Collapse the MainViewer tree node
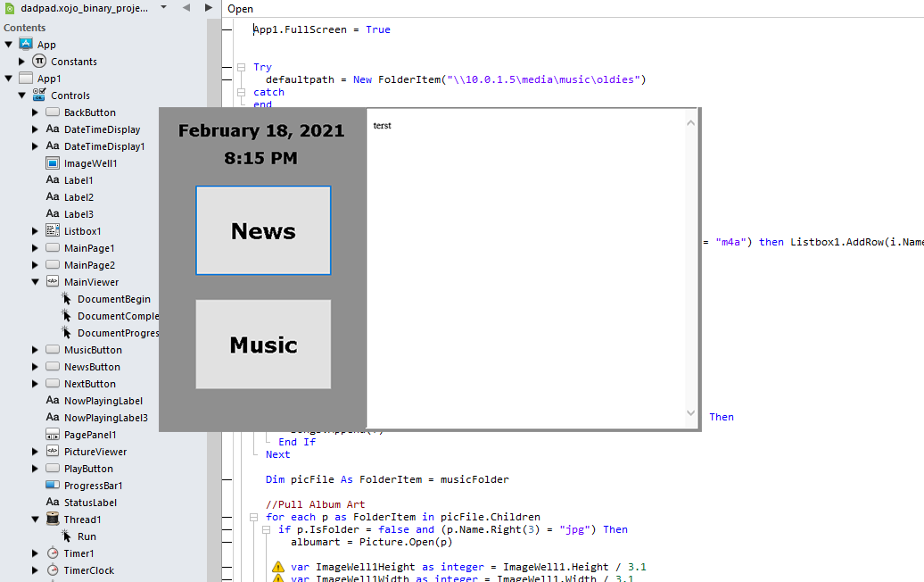924x582 pixels. click(35, 282)
